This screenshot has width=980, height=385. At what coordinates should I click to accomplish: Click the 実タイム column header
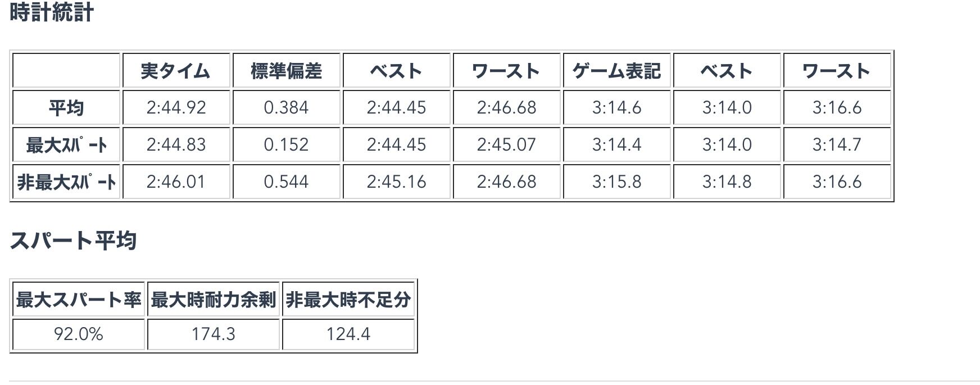tap(176, 71)
